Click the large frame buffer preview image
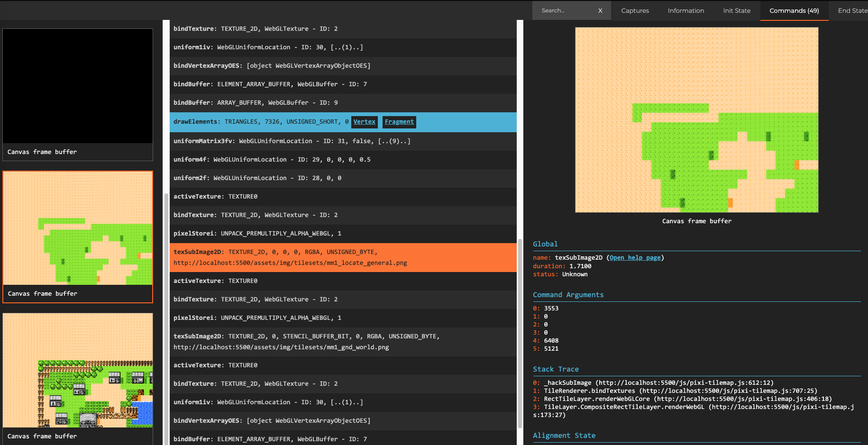This screenshot has height=445, width=868. point(696,120)
